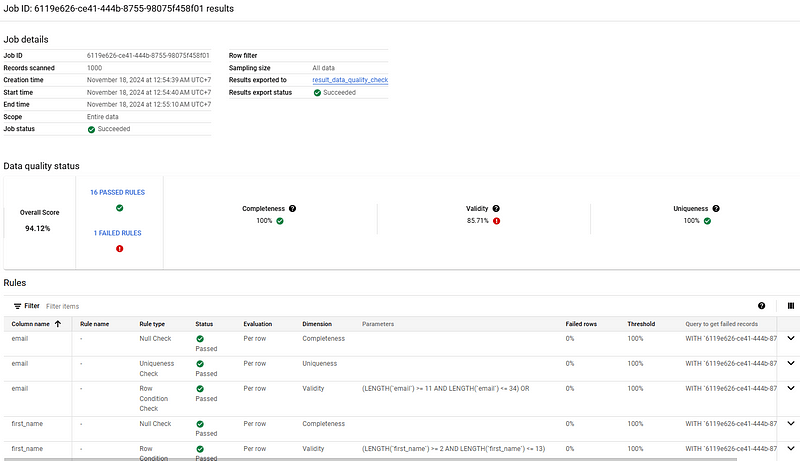800x461 pixels.
Task: Click the first_name LENGTH parameters cell
Action: pos(454,449)
